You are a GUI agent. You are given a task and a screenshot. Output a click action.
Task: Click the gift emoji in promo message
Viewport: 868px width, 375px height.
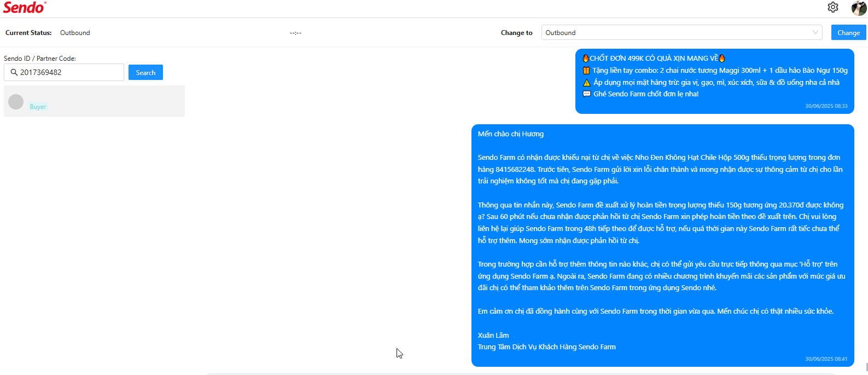pyautogui.click(x=586, y=71)
